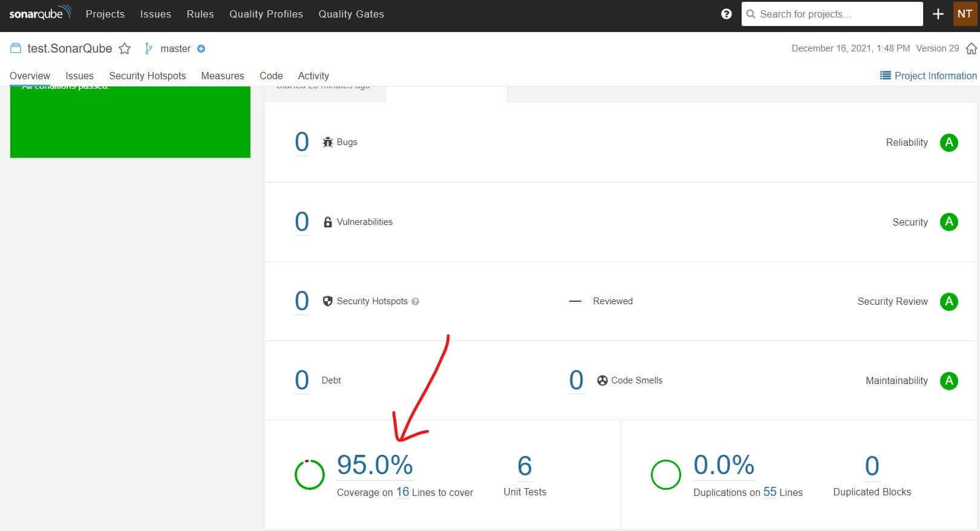980x531 pixels.
Task: Switch to the project Issues tab
Action: point(79,76)
